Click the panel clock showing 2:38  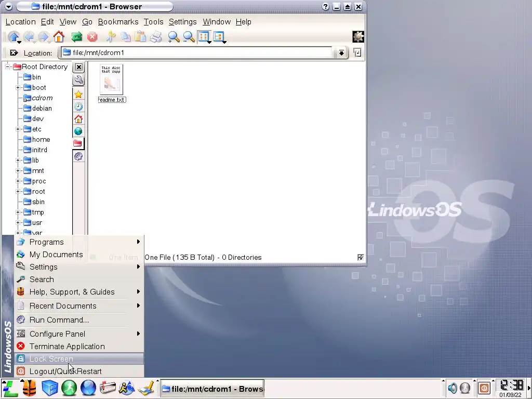(511, 385)
